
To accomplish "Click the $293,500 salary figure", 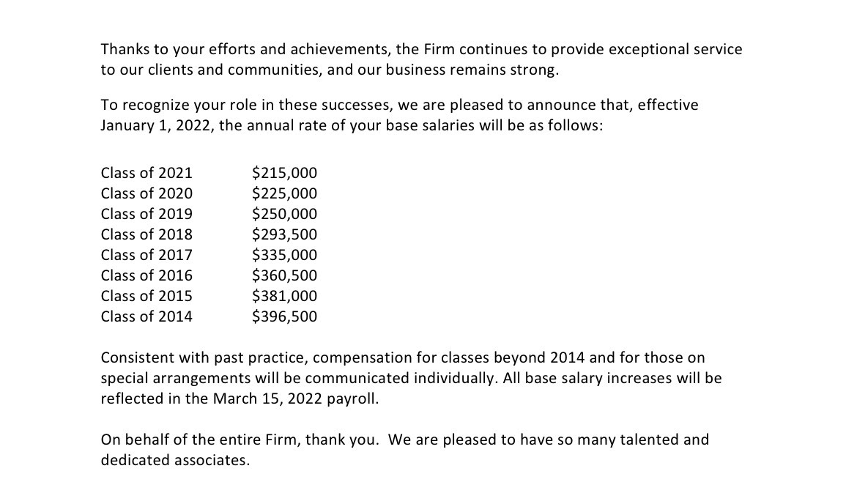I will click(x=284, y=234).
